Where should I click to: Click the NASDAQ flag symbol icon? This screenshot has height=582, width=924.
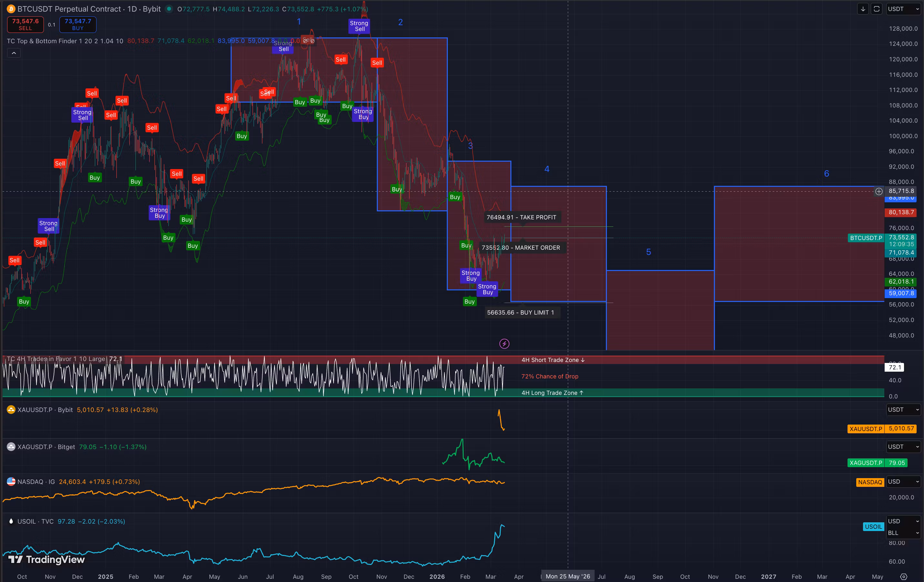tap(11, 482)
